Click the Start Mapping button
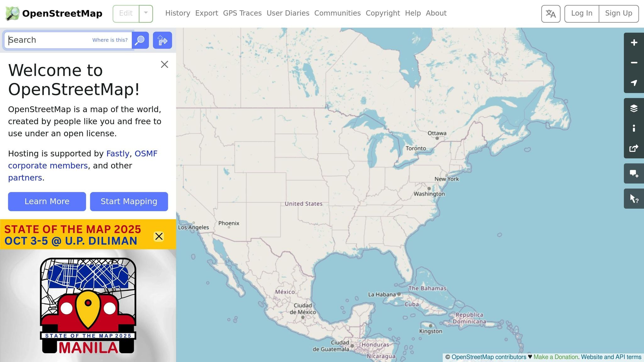Image resolution: width=644 pixels, height=362 pixels. coord(129,201)
